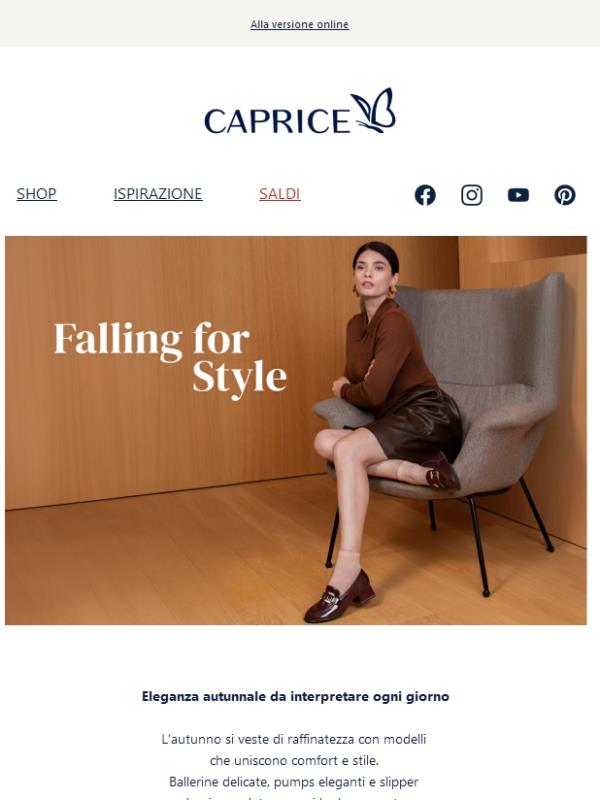Open the Caprice Instagram icon
Image resolution: width=600 pixels, height=800 pixels.
(x=471, y=195)
